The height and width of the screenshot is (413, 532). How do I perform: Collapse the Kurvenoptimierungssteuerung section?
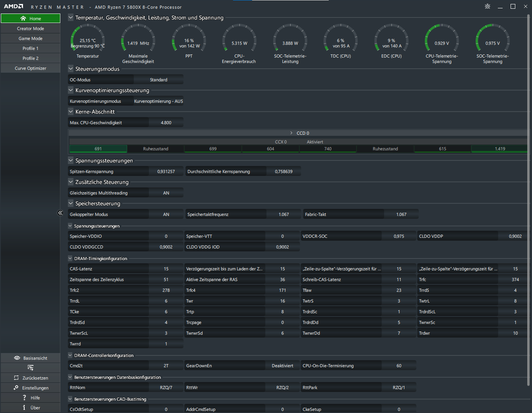pos(71,90)
